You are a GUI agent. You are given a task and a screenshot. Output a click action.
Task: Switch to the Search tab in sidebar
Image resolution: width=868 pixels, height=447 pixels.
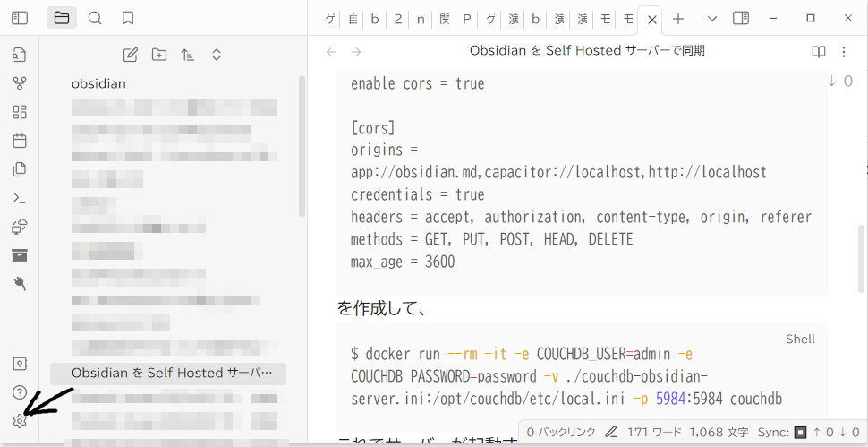(x=95, y=18)
